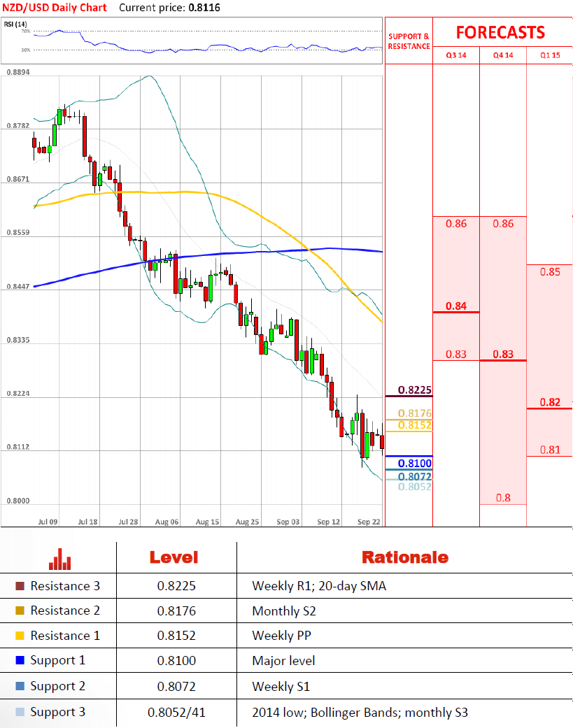Select the 'Resistance 1' row label
Viewport: 573px width, 728px height.
point(65,636)
